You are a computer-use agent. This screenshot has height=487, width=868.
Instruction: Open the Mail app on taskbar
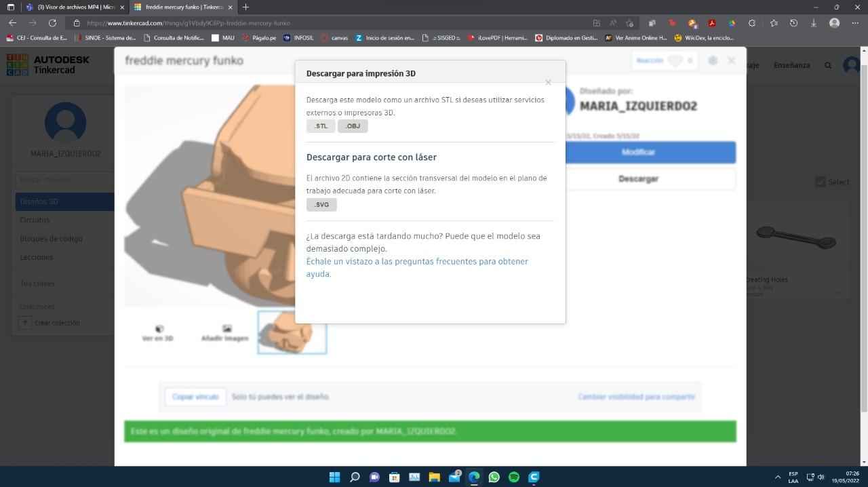(x=454, y=478)
